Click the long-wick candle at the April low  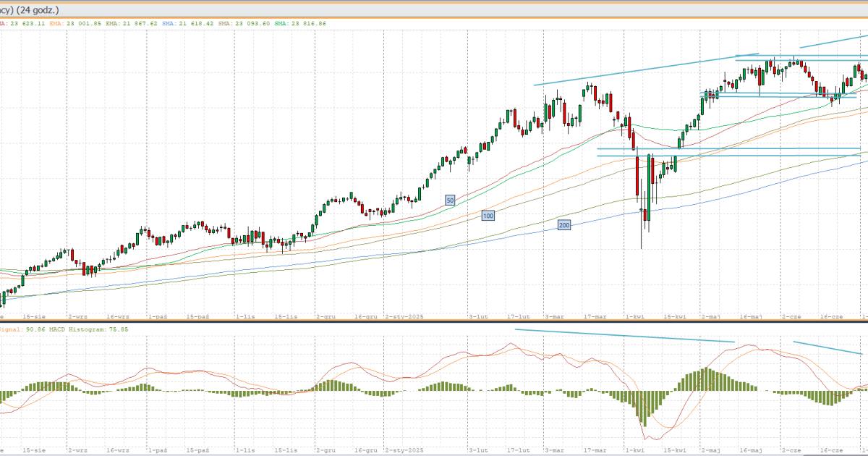click(642, 217)
